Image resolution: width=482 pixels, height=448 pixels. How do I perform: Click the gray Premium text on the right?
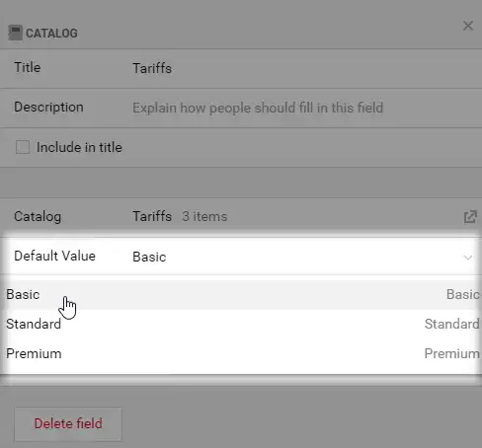click(451, 353)
